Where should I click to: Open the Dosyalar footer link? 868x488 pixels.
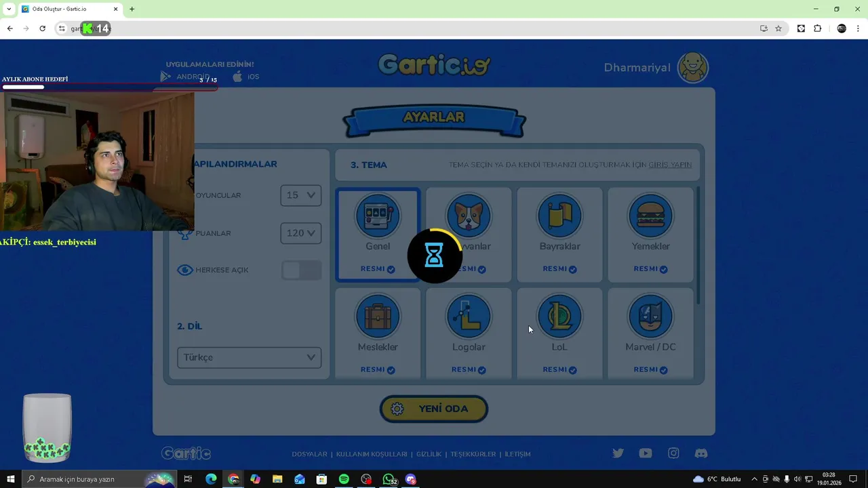tap(309, 454)
